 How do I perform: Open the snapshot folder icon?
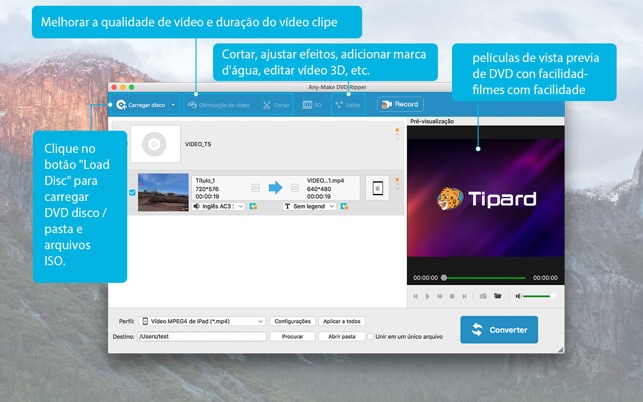pos(497,296)
